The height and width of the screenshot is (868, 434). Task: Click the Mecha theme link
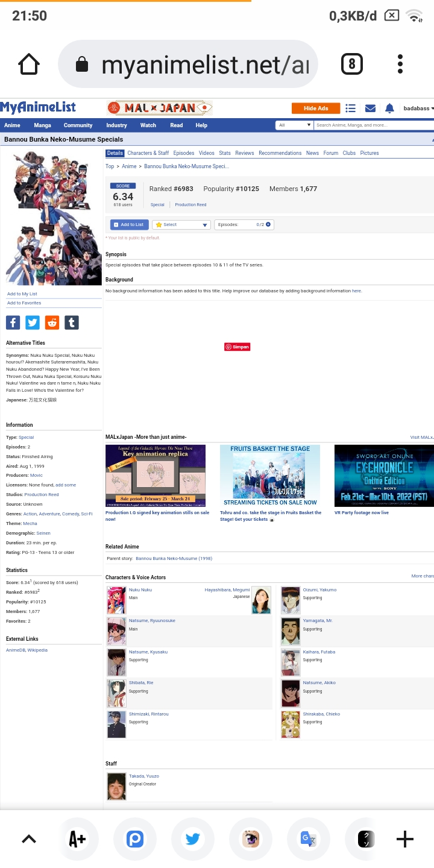[x=30, y=524]
